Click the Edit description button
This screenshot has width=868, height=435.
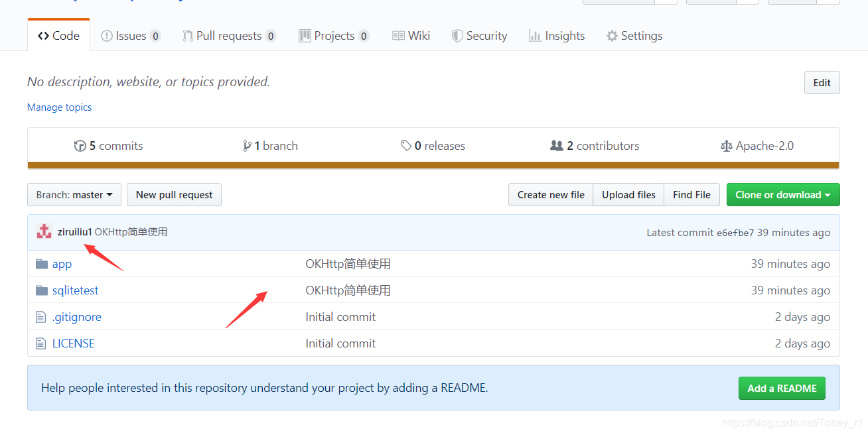pyautogui.click(x=822, y=83)
